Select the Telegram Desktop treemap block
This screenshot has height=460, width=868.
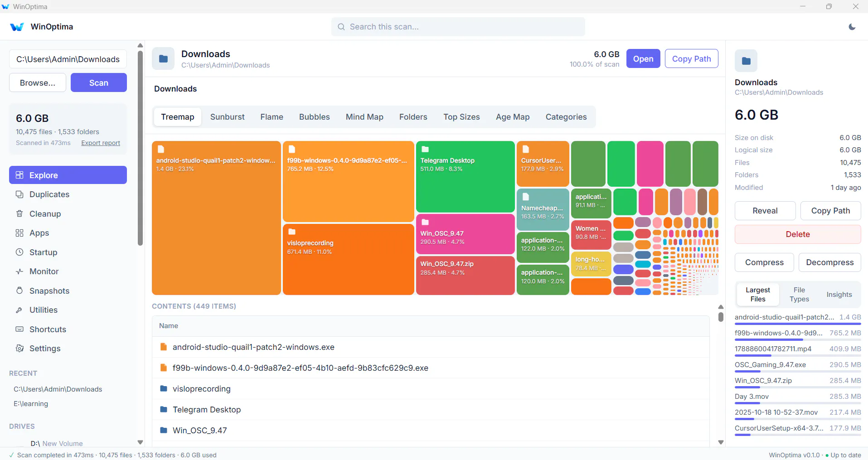[465, 177]
